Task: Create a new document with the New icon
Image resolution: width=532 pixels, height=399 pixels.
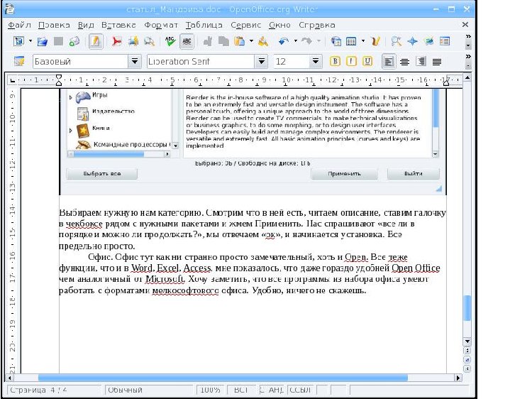Action: point(18,41)
